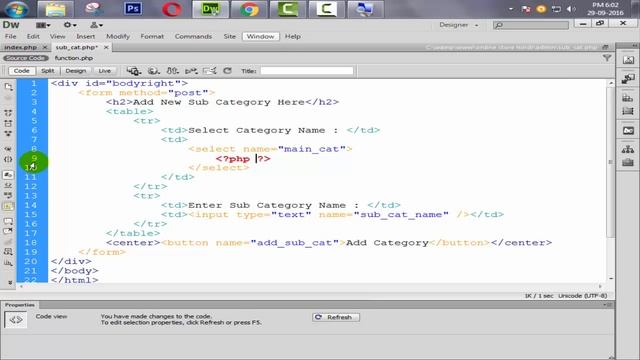Click the W3C validation icon
The width and height of the screenshot is (640, 360).
coord(191,71)
